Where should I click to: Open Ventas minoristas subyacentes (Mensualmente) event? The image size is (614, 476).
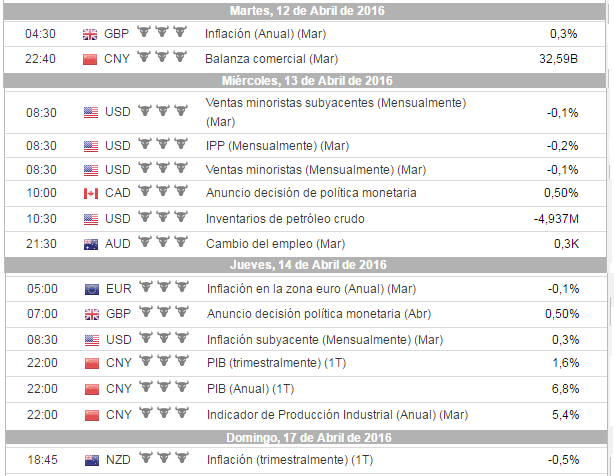[336, 112]
